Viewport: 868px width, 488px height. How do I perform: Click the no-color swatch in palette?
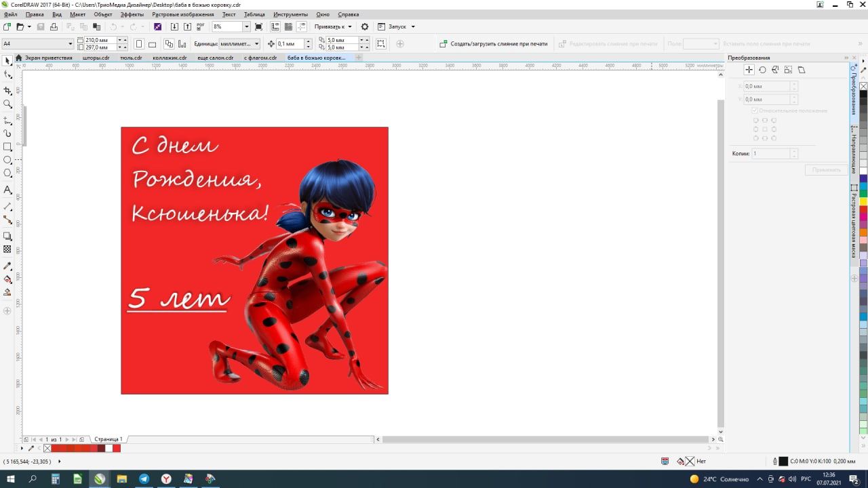(863, 86)
